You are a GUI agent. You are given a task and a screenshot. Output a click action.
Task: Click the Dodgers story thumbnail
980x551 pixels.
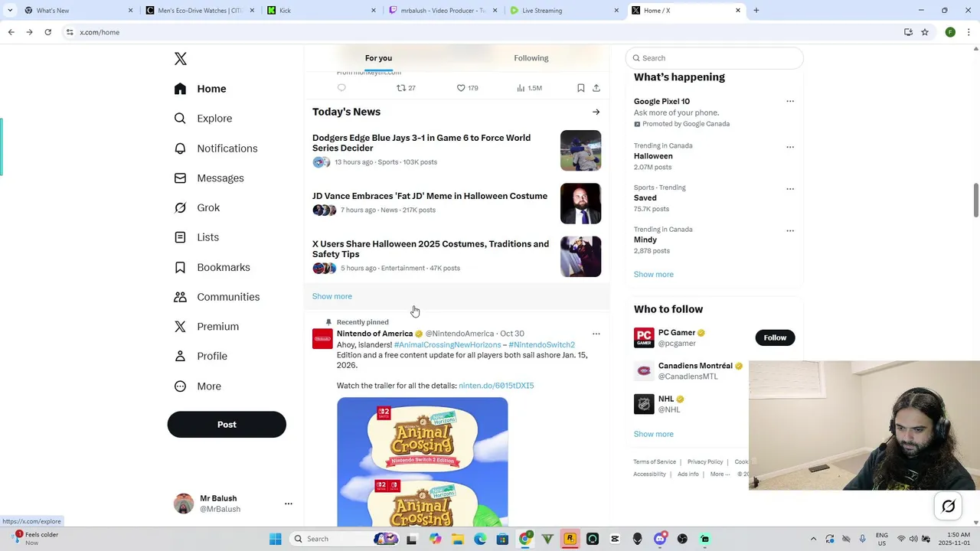coord(580,150)
